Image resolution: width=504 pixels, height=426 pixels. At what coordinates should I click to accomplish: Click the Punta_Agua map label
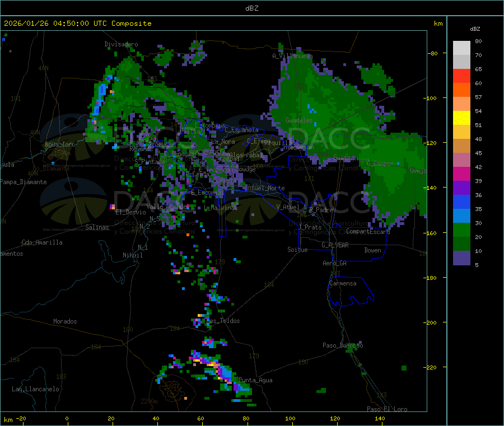[255, 380]
